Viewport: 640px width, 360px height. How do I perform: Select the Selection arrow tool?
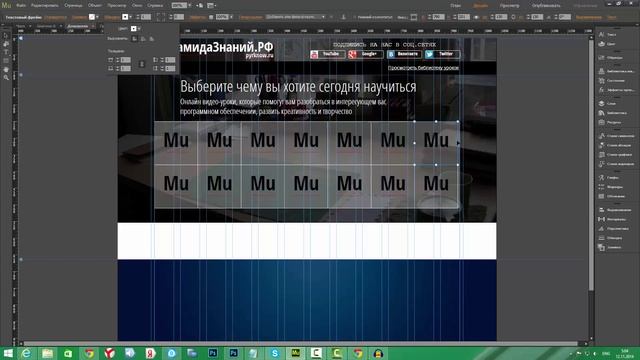click(x=6, y=35)
